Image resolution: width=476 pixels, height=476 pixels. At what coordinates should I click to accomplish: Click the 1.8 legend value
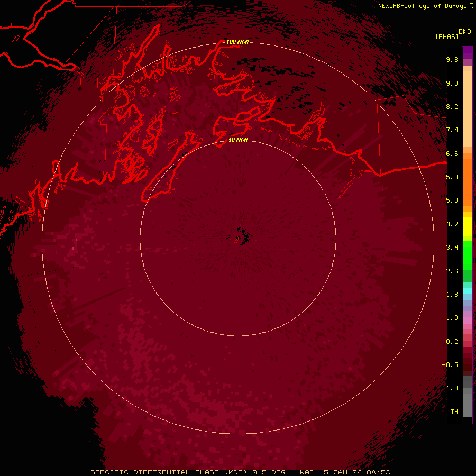452,295
